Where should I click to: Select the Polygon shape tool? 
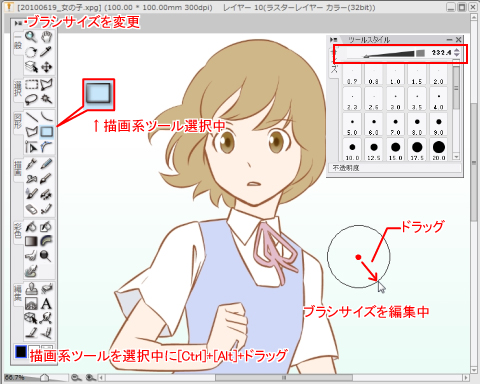tap(31, 132)
